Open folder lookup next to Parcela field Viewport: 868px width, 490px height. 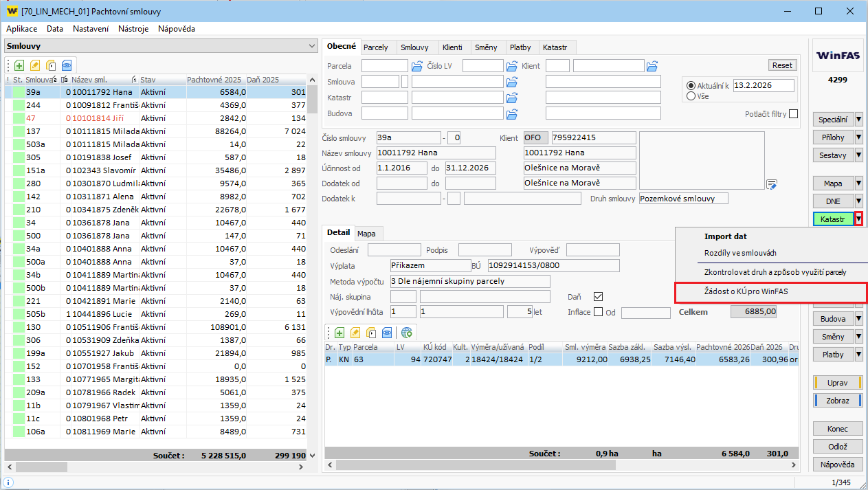417,66
